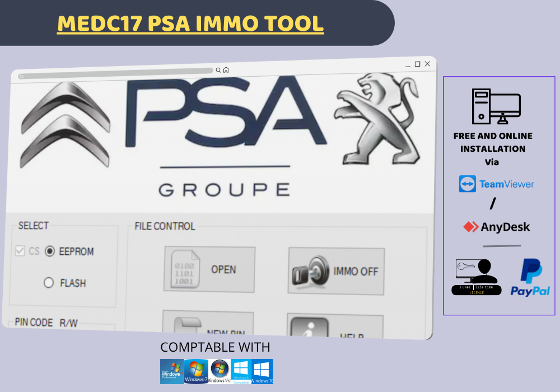Select the EEPROM radio button
The image size is (560, 392).
(x=50, y=251)
